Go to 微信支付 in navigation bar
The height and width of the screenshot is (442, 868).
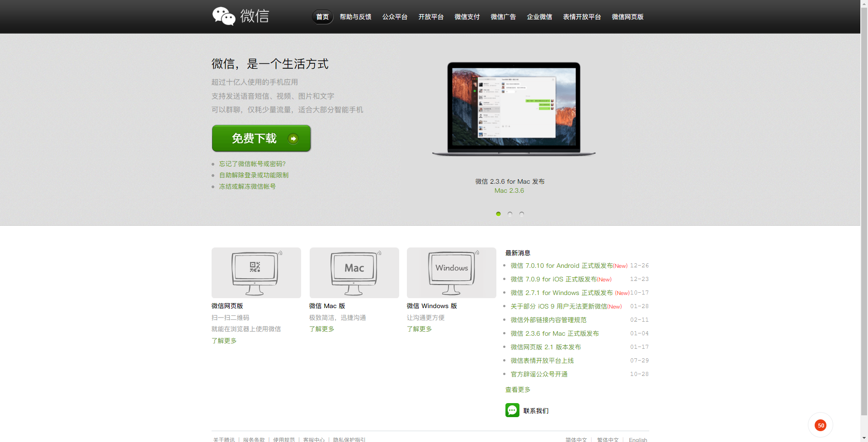(x=467, y=17)
